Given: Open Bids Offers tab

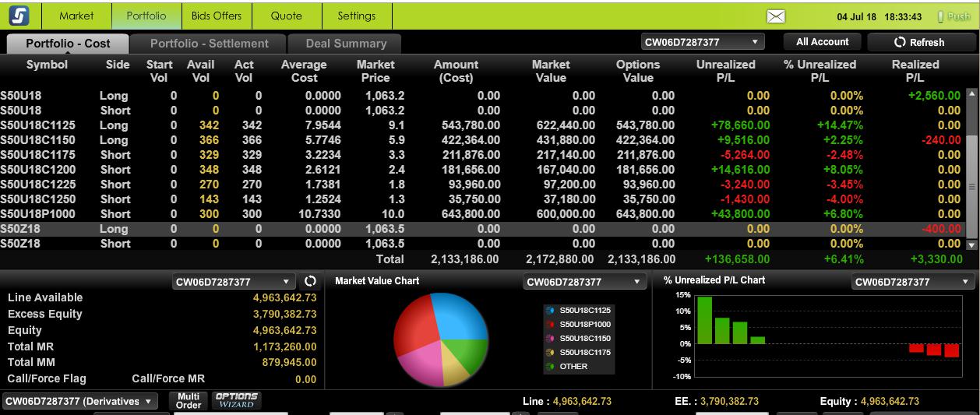Looking at the screenshot, I should [217, 16].
